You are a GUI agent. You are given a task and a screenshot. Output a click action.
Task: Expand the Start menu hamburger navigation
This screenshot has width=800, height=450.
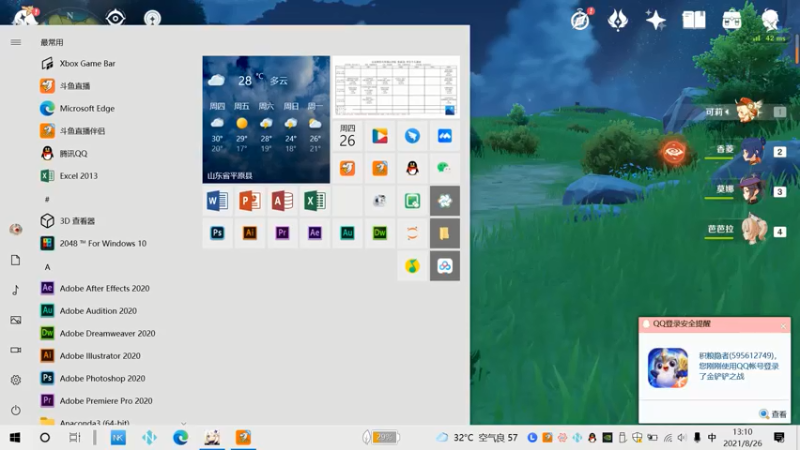pyautogui.click(x=16, y=42)
